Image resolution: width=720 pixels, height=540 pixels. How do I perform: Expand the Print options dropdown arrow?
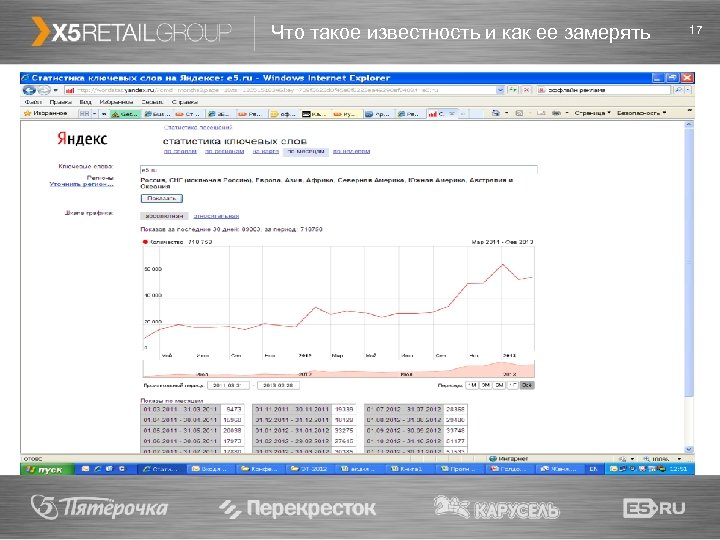point(567,113)
